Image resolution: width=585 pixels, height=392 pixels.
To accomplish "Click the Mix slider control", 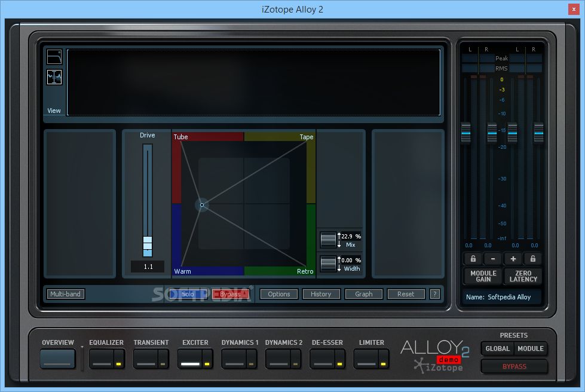I will [328, 240].
